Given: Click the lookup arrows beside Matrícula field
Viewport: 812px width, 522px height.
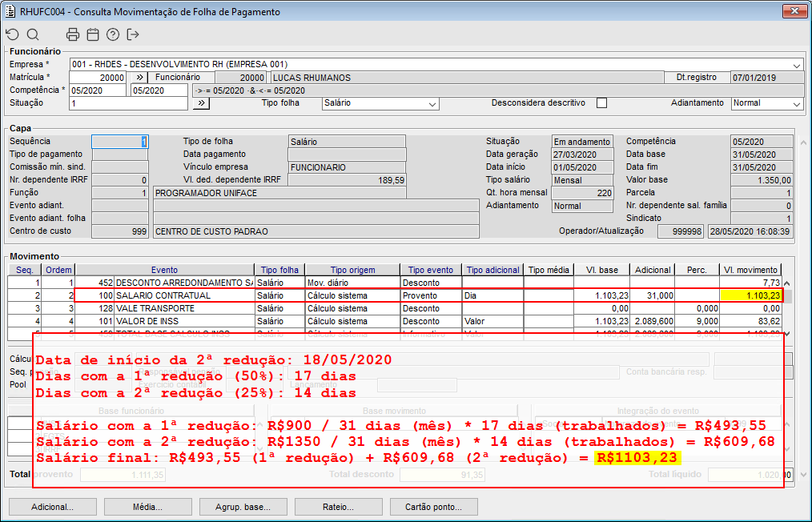Looking at the screenshot, I should [x=138, y=78].
